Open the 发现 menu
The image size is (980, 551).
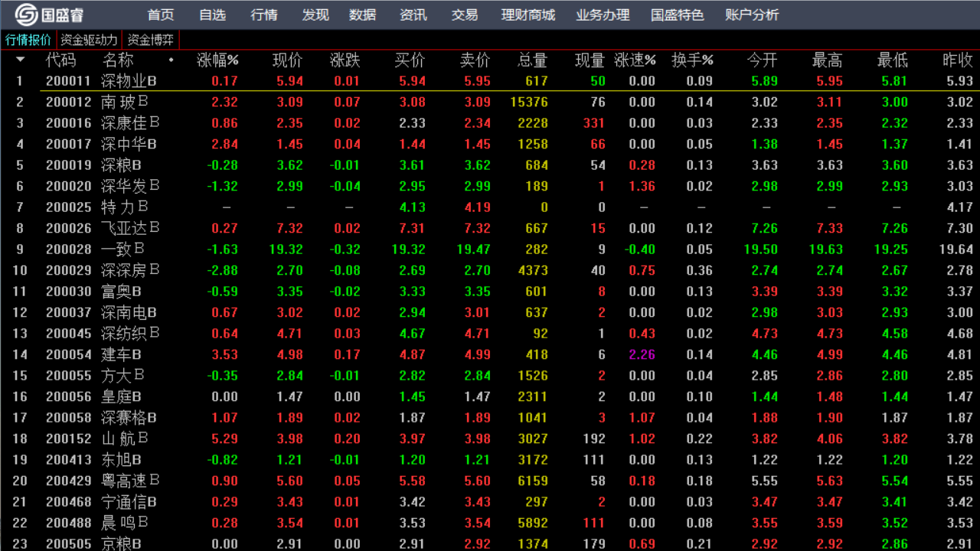(x=314, y=14)
